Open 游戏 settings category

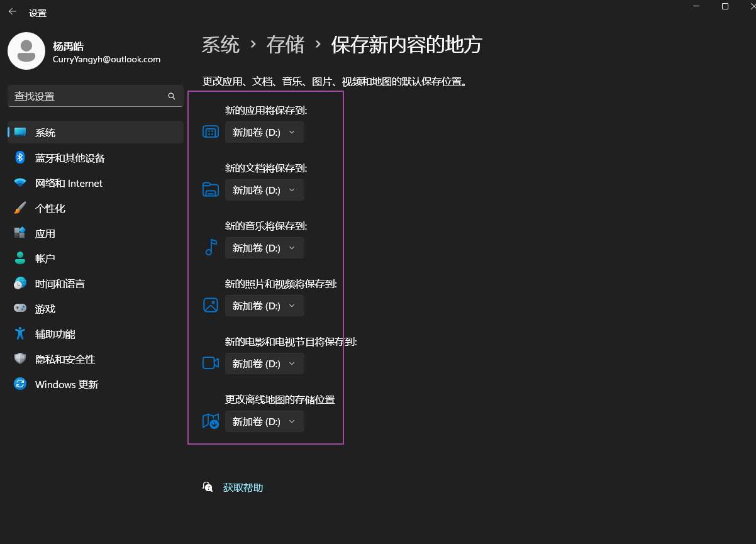pos(96,309)
